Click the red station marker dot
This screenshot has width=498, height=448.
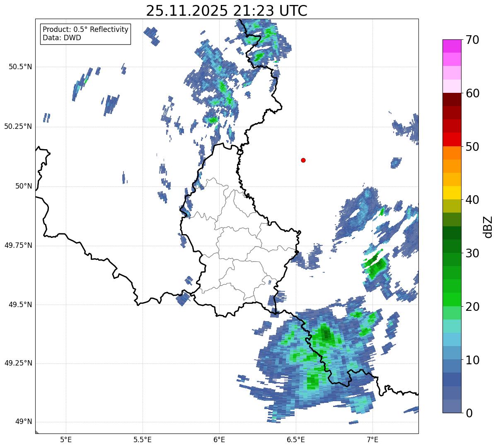(303, 160)
